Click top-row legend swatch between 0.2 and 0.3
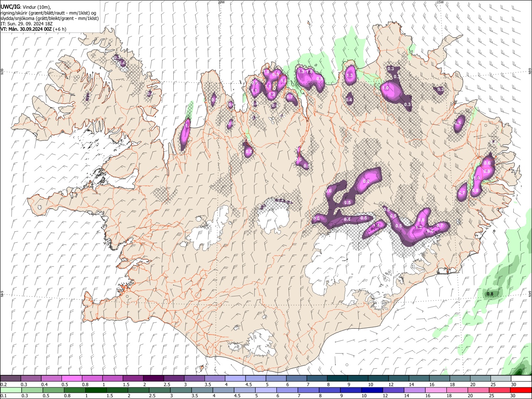Screen dimensions: 532x399 click(x=11, y=379)
